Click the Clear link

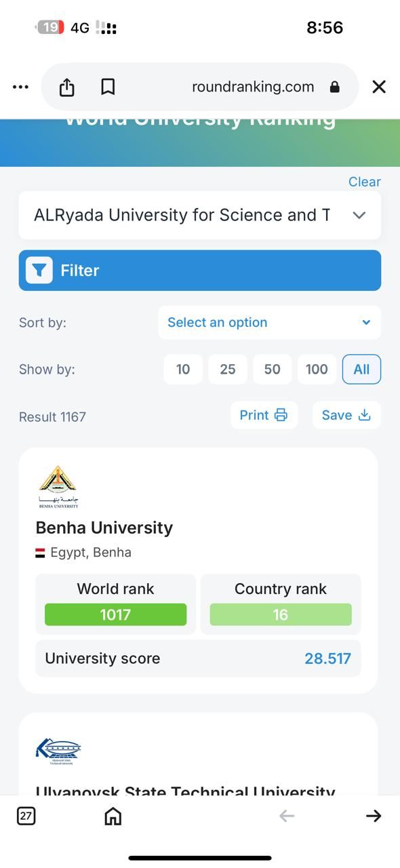click(x=365, y=182)
